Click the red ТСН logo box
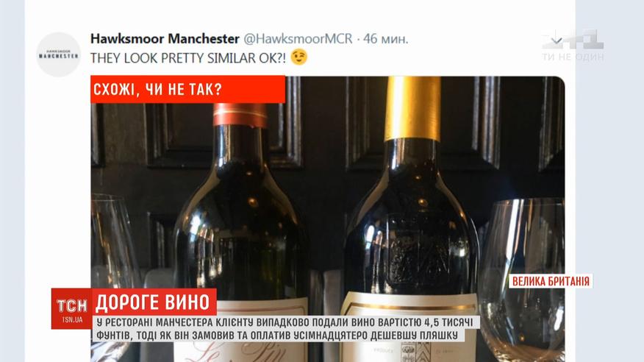The height and width of the screenshot is (362, 644). tap(72, 309)
